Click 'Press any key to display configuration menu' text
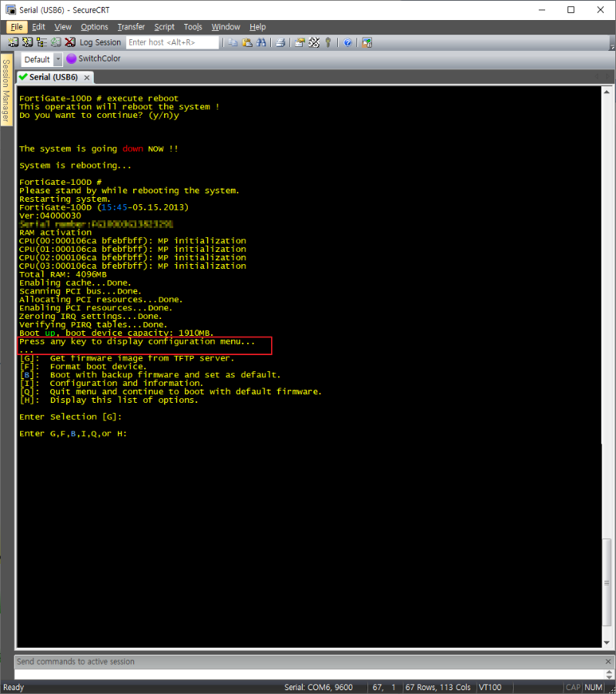 tap(137, 342)
